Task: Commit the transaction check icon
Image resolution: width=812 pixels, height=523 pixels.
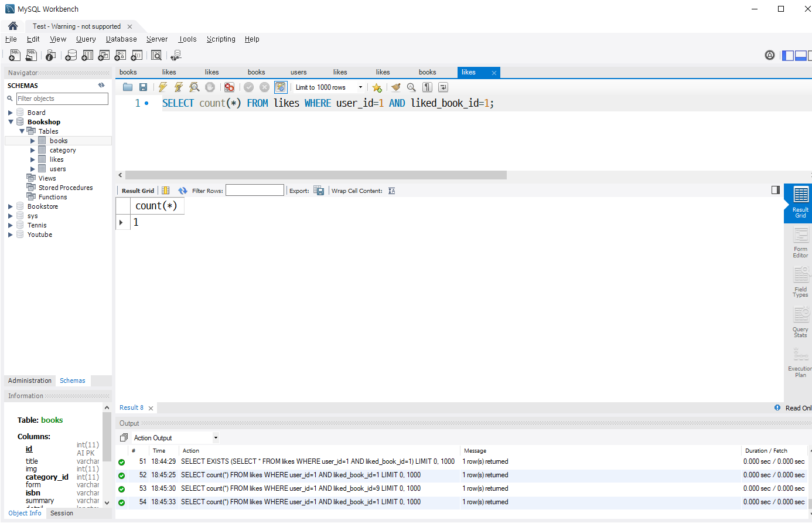Action: [249, 87]
